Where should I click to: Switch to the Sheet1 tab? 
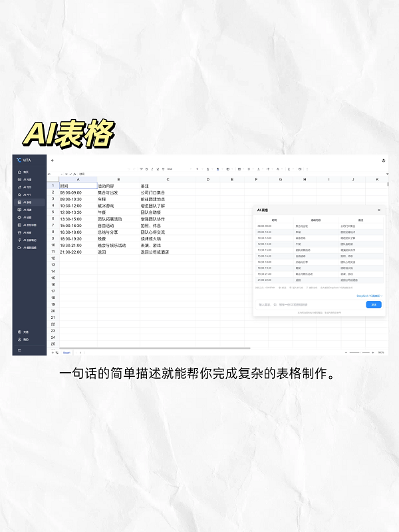[66, 352]
